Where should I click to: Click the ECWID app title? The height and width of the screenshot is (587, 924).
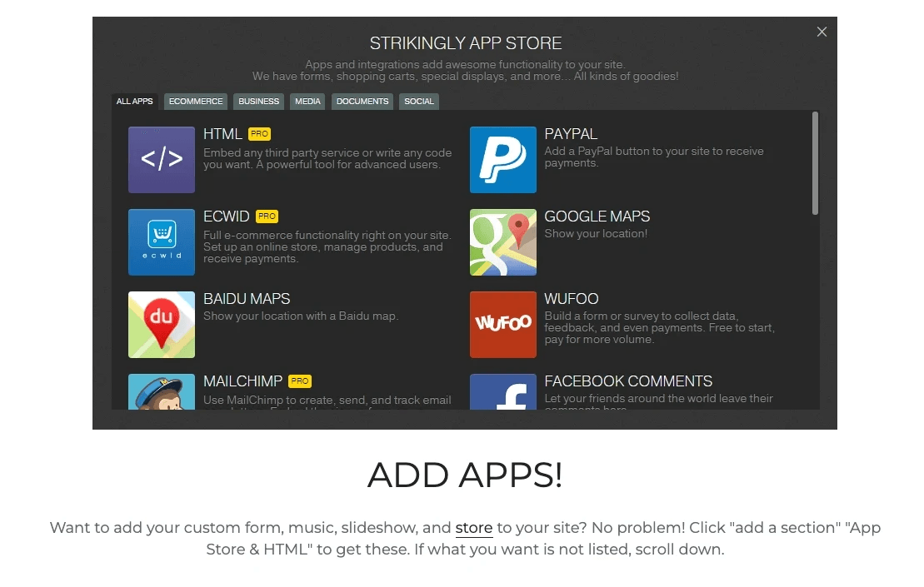pos(227,216)
